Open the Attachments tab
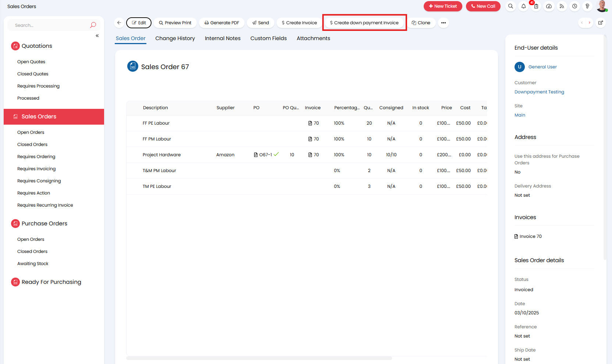Viewport: 612px width, 364px height. click(313, 38)
